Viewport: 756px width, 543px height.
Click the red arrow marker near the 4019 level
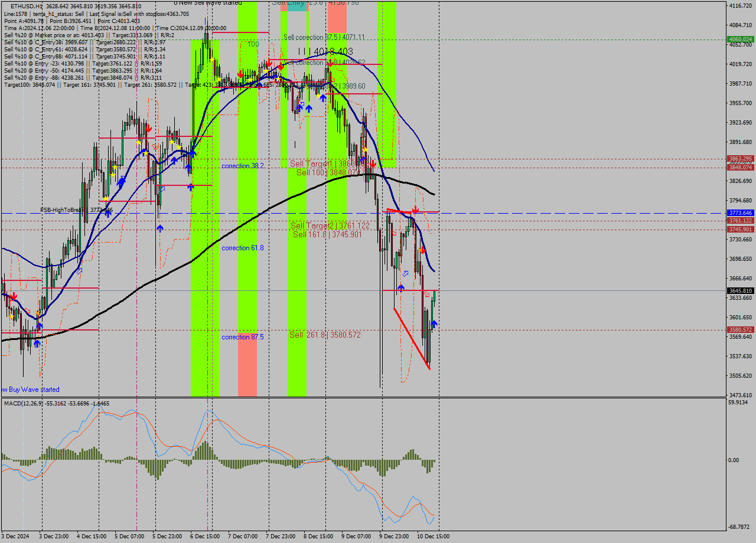[x=281, y=67]
